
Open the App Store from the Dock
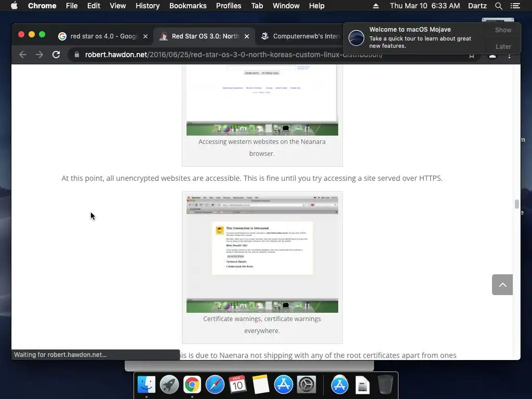tap(283, 385)
